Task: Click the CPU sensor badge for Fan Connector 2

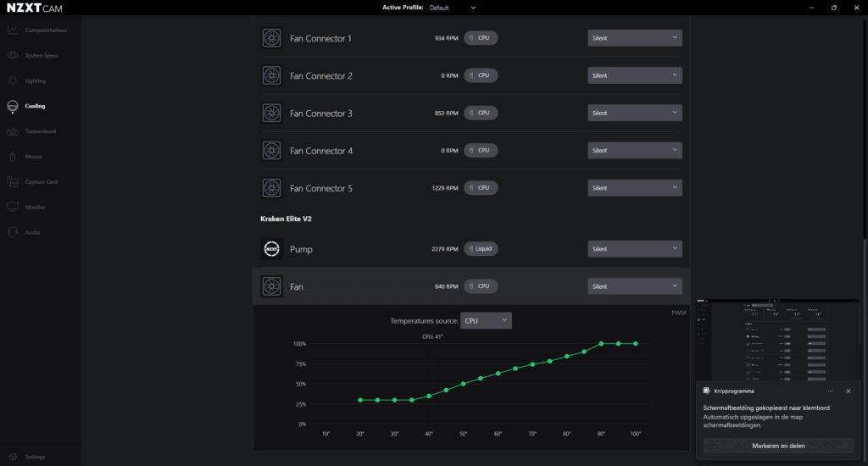Action: tap(481, 75)
